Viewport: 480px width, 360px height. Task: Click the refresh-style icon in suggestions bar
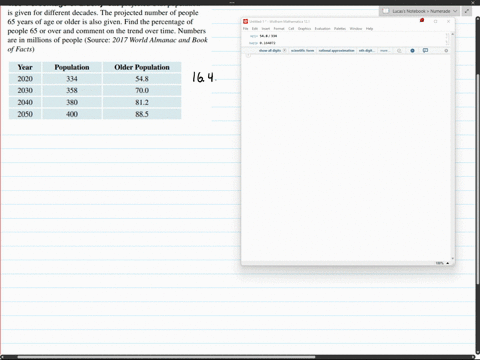(x=399, y=51)
